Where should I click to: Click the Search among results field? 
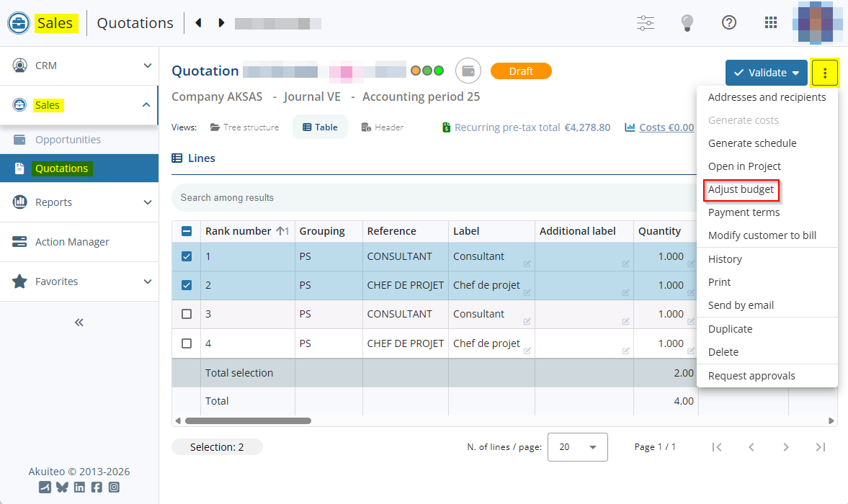point(432,197)
